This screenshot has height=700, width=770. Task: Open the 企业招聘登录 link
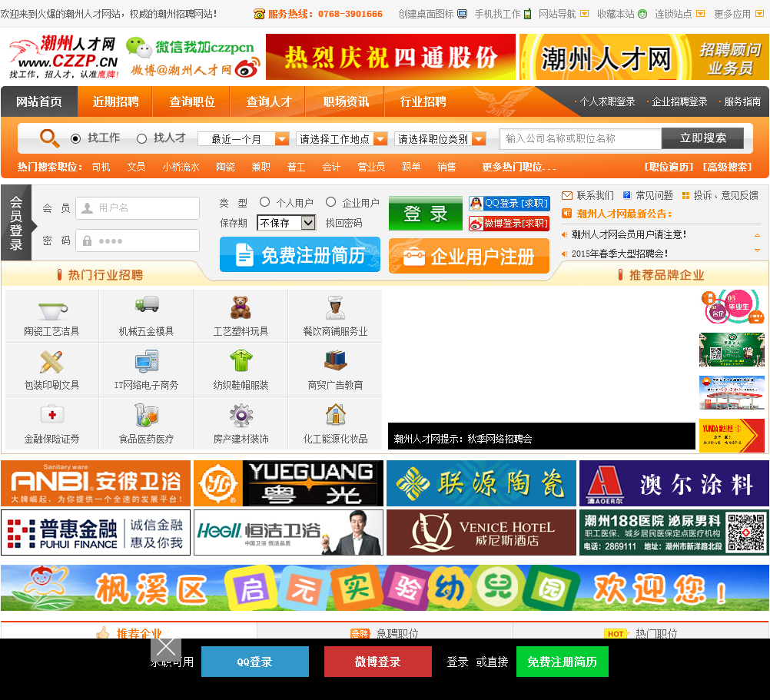tap(679, 101)
